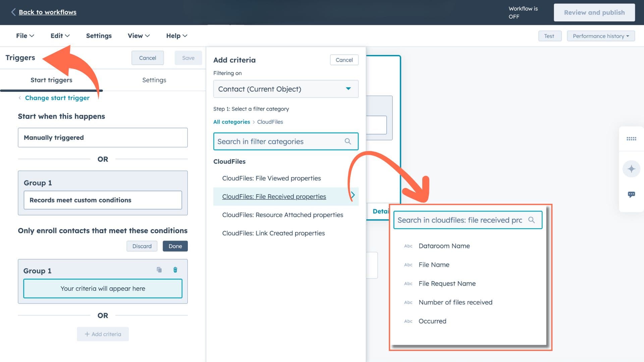The height and width of the screenshot is (362, 644).
Task: Choose CloudFiles: Link Created properties
Action: point(273,233)
